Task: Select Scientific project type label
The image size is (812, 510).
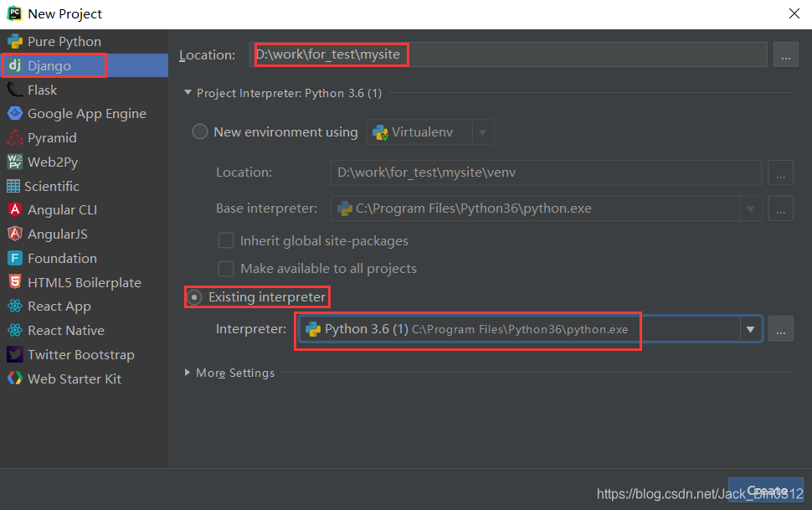Action: tap(52, 186)
